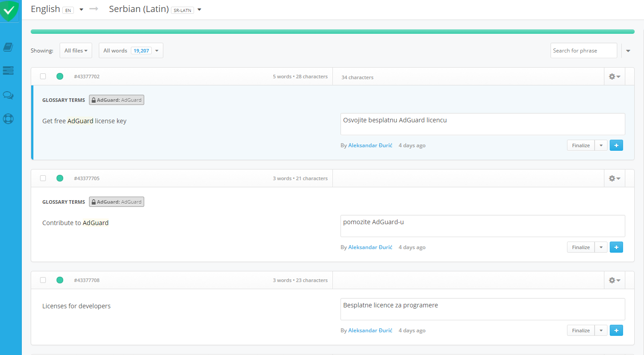The height and width of the screenshot is (355, 644).
Task: Click string ID #43377702
Action: pos(87,77)
